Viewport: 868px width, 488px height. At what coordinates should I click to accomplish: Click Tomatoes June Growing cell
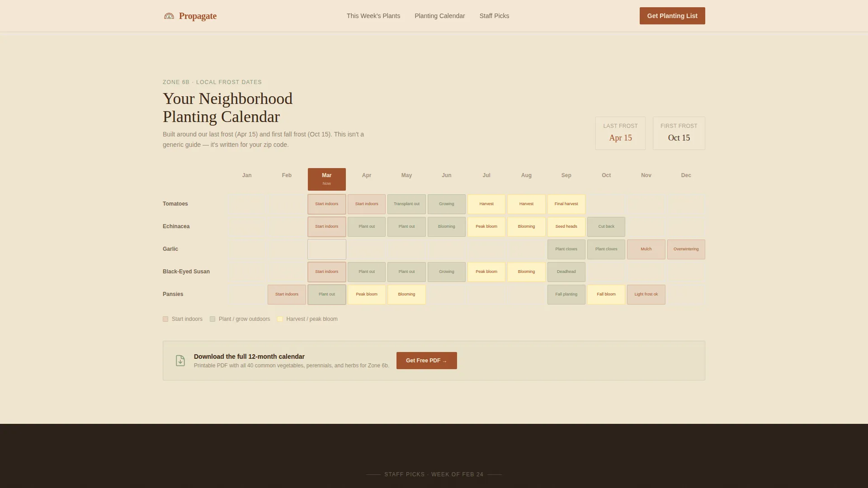pos(447,204)
